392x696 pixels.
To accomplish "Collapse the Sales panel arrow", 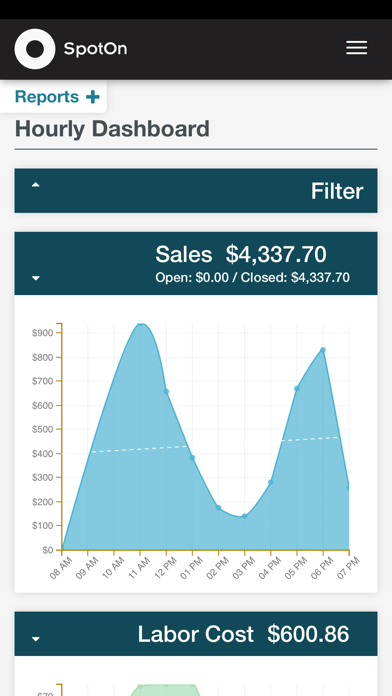I will coord(36,278).
